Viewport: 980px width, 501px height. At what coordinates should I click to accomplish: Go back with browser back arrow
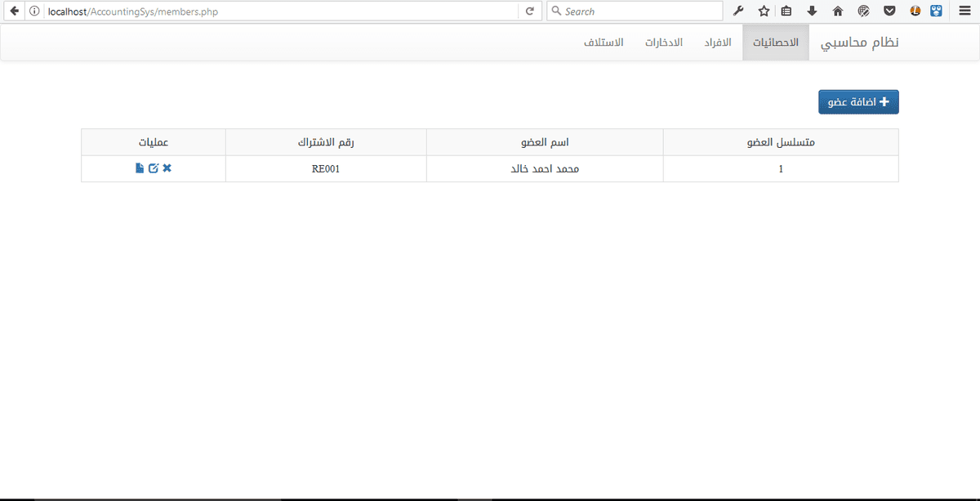pyautogui.click(x=14, y=11)
